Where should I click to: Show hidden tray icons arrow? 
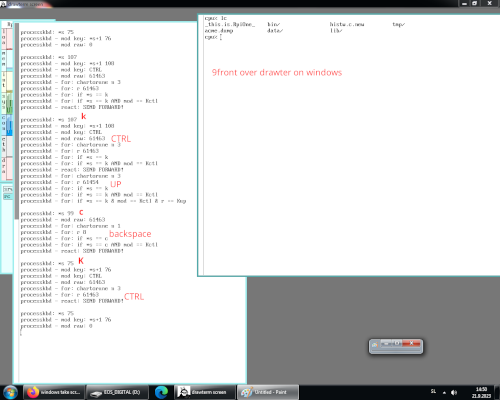(x=444, y=393)
